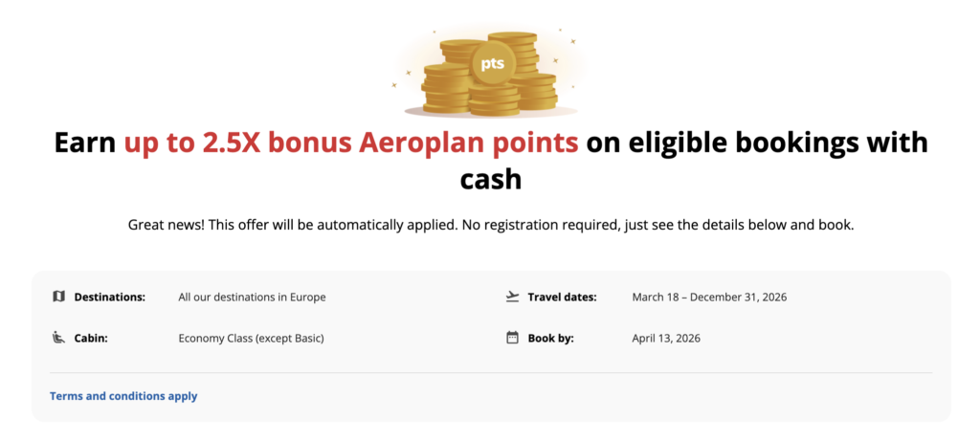Click the "March 18 – December 31, 2026" date range
The height and width of the screenshot is (442, 980).
pyautogui.click(x=709, y=298)
